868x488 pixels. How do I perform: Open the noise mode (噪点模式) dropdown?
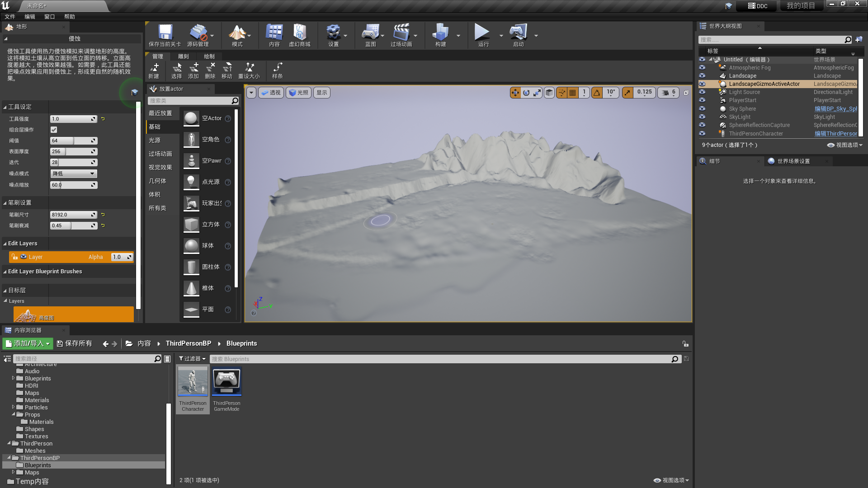[x=74, y=174]
